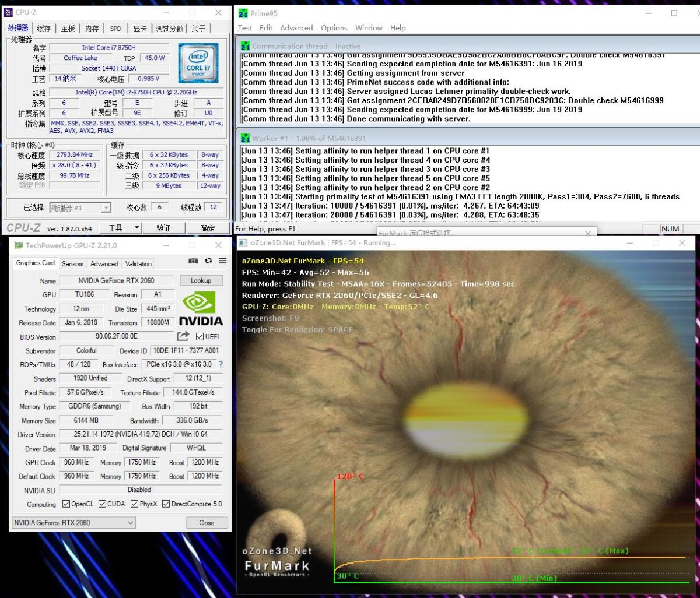Click the NUM indicator in Prime95 status bar

coord(670,229)
